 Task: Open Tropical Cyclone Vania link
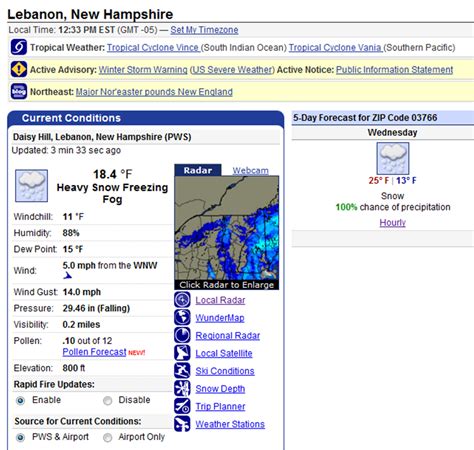pos(336,48)
